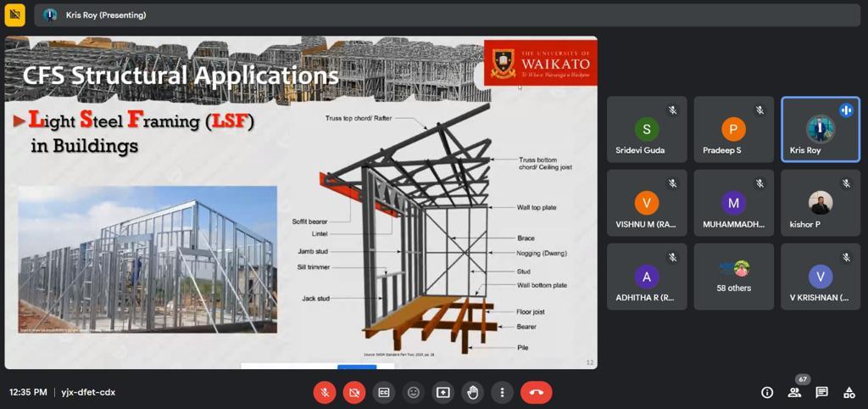Raise your hand

472,392
